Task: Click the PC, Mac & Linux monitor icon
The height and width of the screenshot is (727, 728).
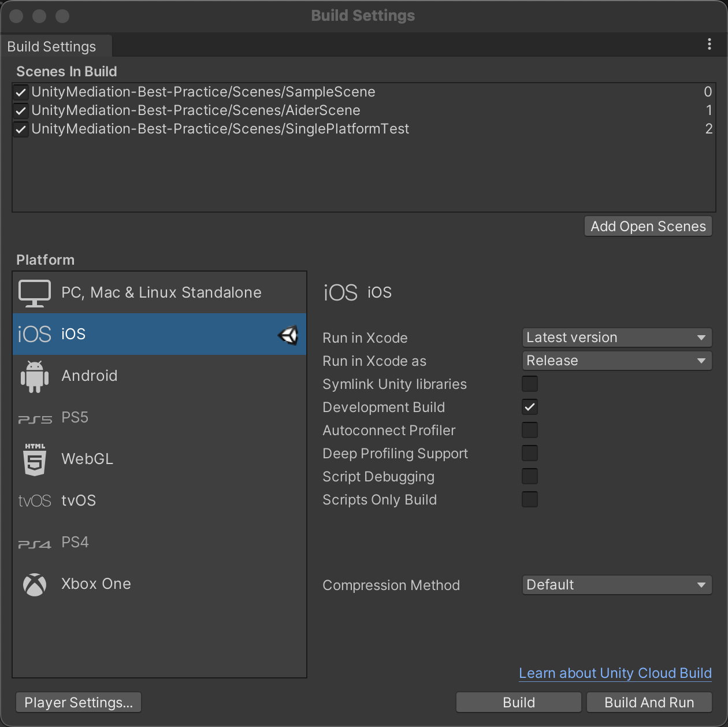Action: (x=35, y=293)
